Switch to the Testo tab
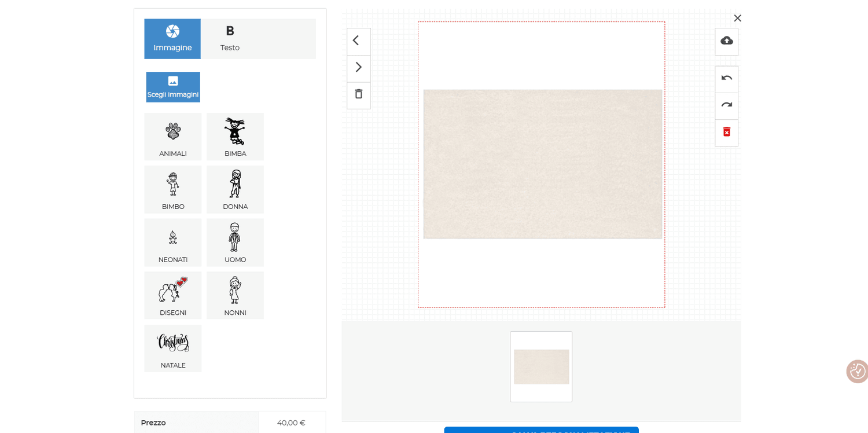 tap(230, 39)
